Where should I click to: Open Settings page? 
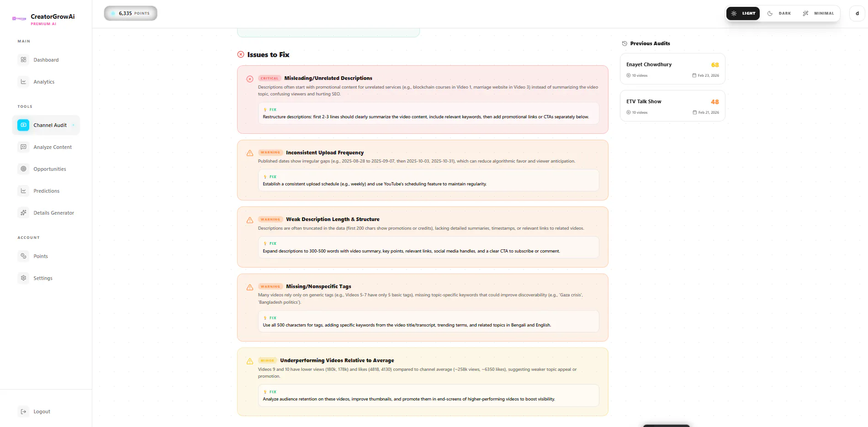pos(46,278)
